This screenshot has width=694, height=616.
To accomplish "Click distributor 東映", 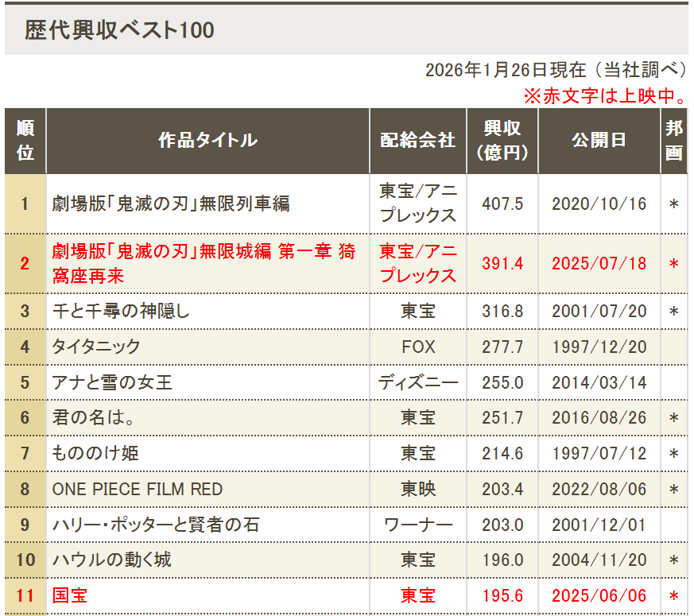I will click(x=418, y=489).
